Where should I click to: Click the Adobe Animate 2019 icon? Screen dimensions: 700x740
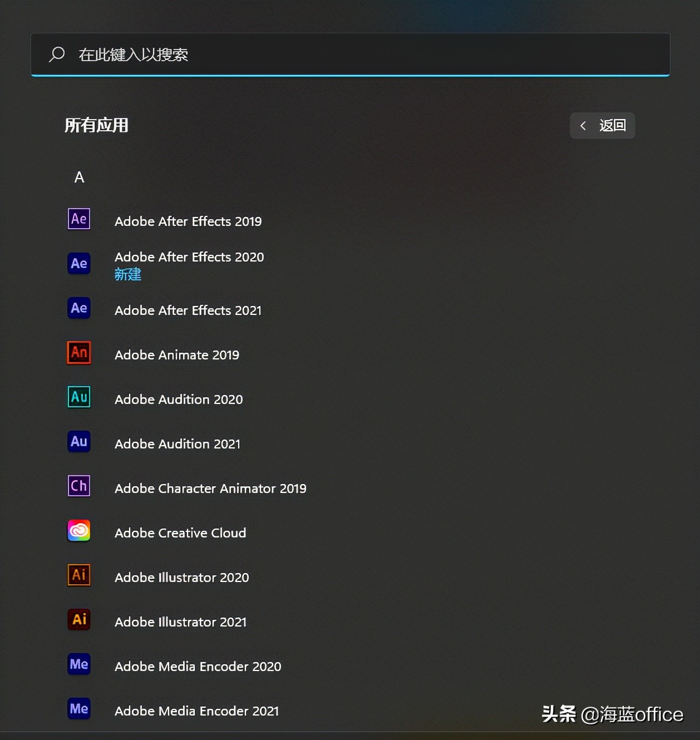(x=79, y=352)
